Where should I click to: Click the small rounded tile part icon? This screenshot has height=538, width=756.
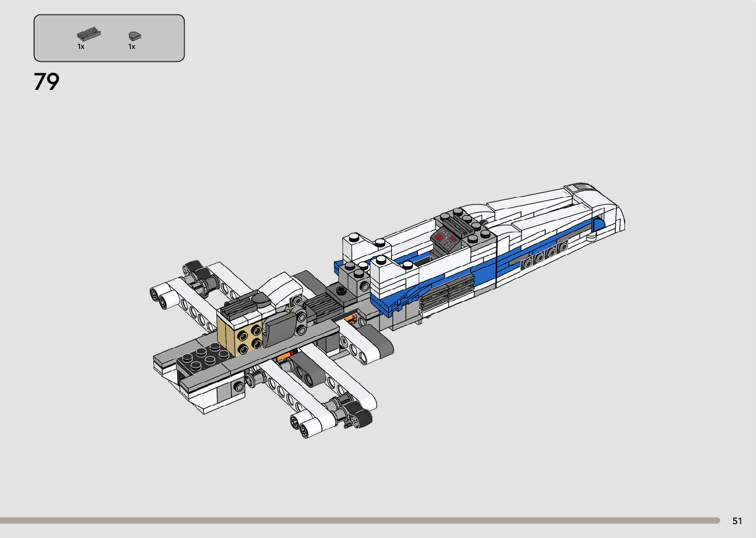click(134, 36)
